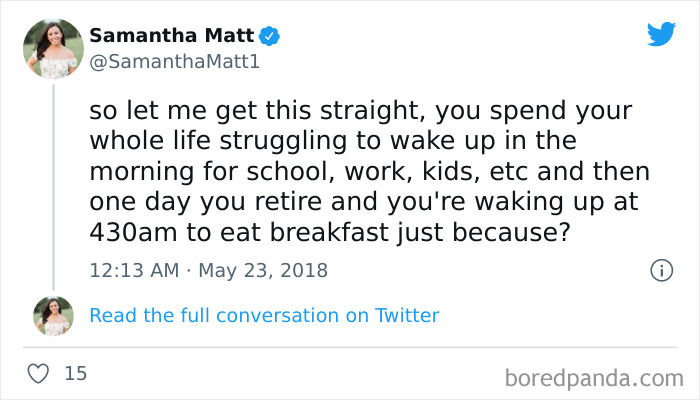Click the word 'Twitter' in conversation link
Image resolution: width=700 pixels, height=400 pixels.
pyautogui.click(x=407, y=315)
